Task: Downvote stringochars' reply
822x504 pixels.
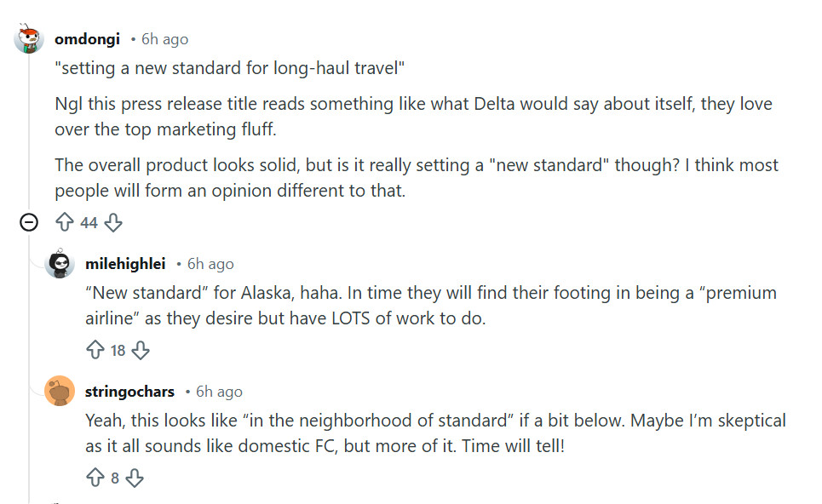Action: (135, 478)
